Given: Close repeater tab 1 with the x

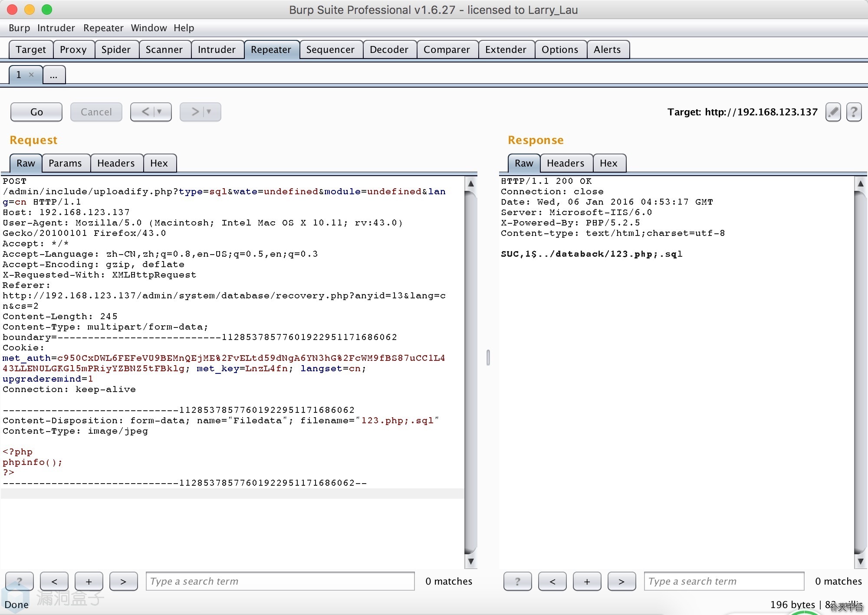Looking at the screenshot, I should pyautogui.click(x=31, y=75).
